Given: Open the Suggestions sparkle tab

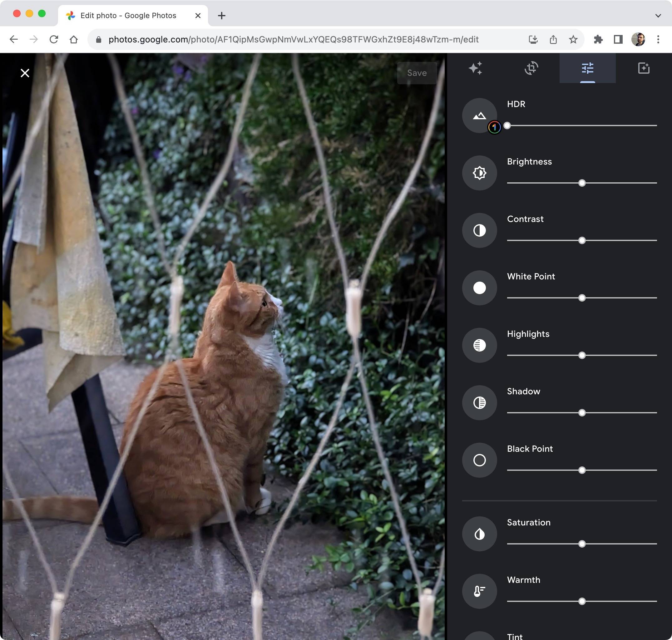Looking at the screenshot, I should click(475, 68).
